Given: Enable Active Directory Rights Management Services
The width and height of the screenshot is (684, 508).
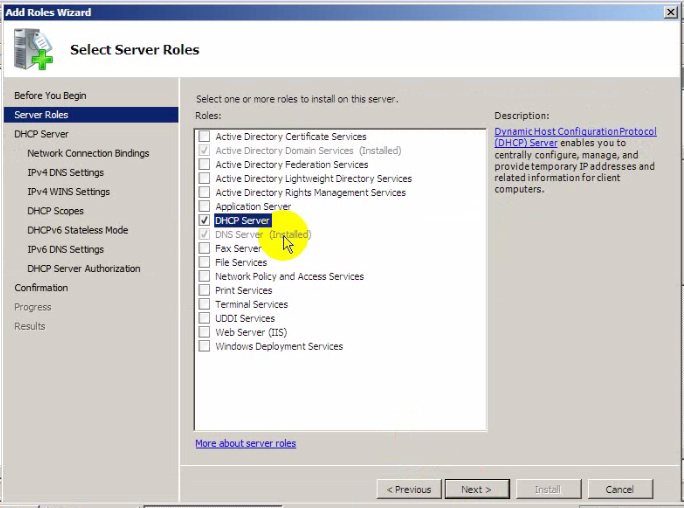Looking at the screenshot, I should [x=204, y=192].
